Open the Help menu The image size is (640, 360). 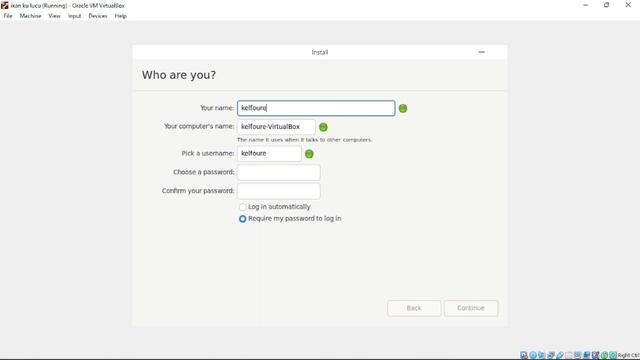pos(120,16)
